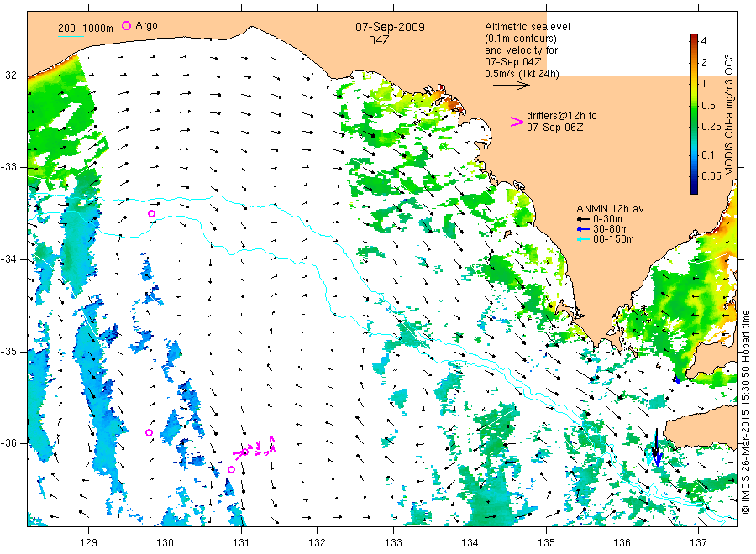Click the blue 30-80m arrow legend symbol

click(584, 229)
